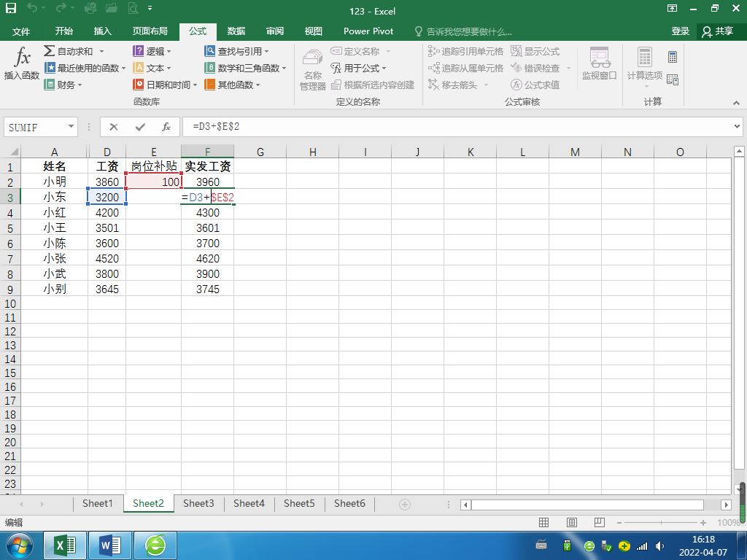The width and height of the screenshot is (747, 560).
Task: Collapse the ribbon with the up chevron
Action: (x=736, y=102)
